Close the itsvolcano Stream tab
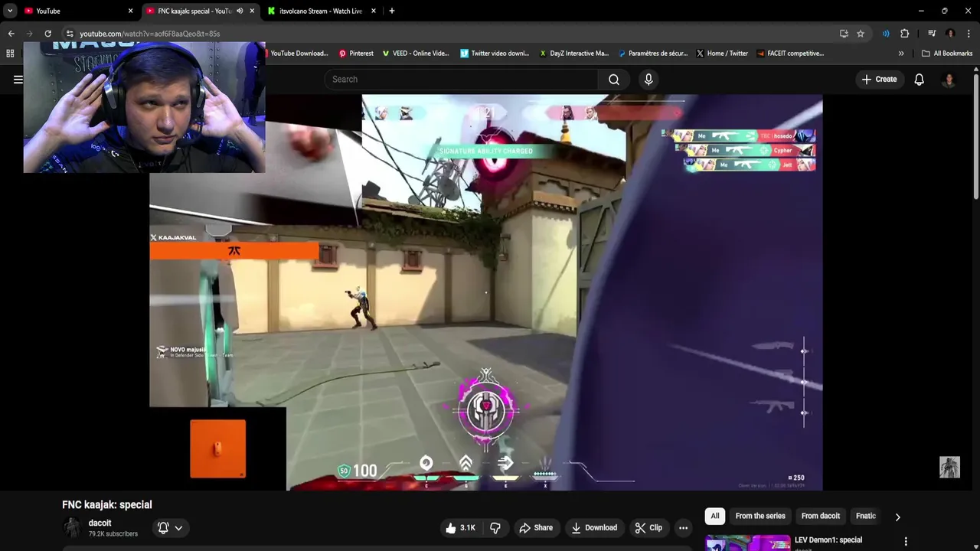This screenshot has height=551, width=980. pyautogui.click(x=374, y=11)
